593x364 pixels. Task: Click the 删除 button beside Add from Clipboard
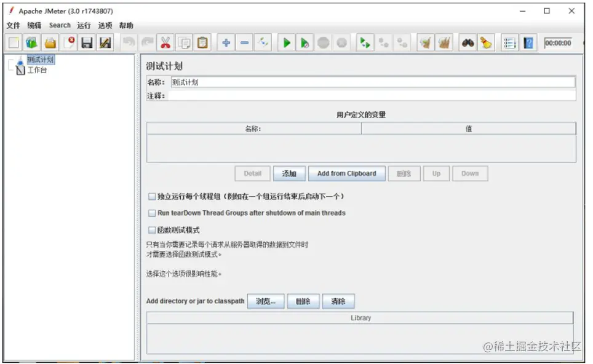[404, 173]
